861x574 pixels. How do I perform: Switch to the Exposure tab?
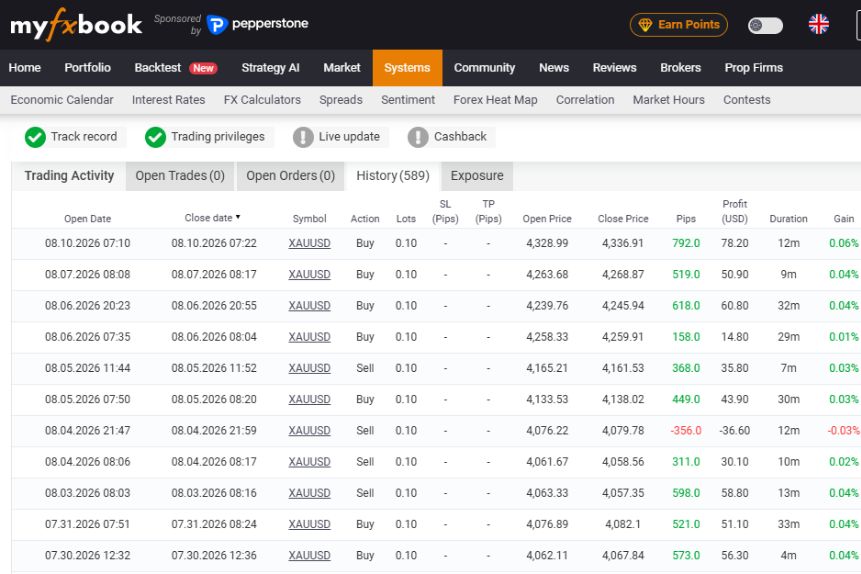tap(477, 176)
